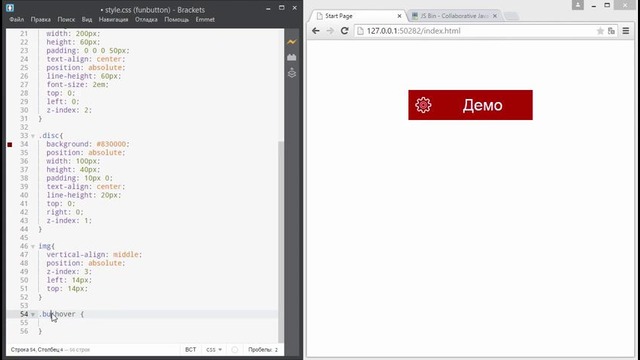640x360 pixels.
Task: Collapse the img rule fold arrow
Action: pos(33,247)
